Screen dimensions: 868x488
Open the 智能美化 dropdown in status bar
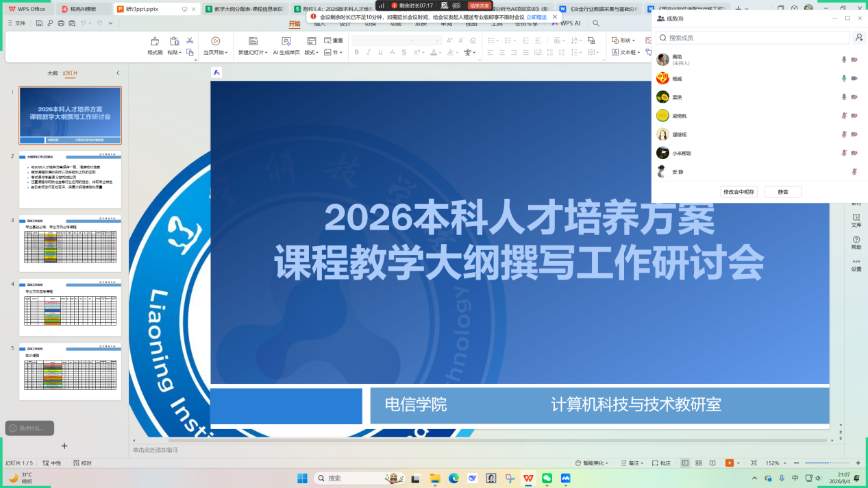point(592,463)
